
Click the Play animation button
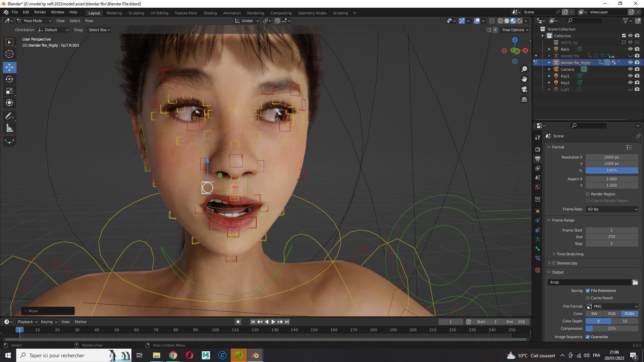pos(273,322)
